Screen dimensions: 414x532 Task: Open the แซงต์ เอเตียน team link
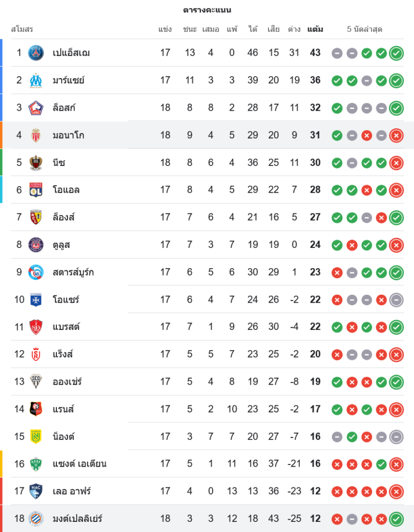point(79,464)
